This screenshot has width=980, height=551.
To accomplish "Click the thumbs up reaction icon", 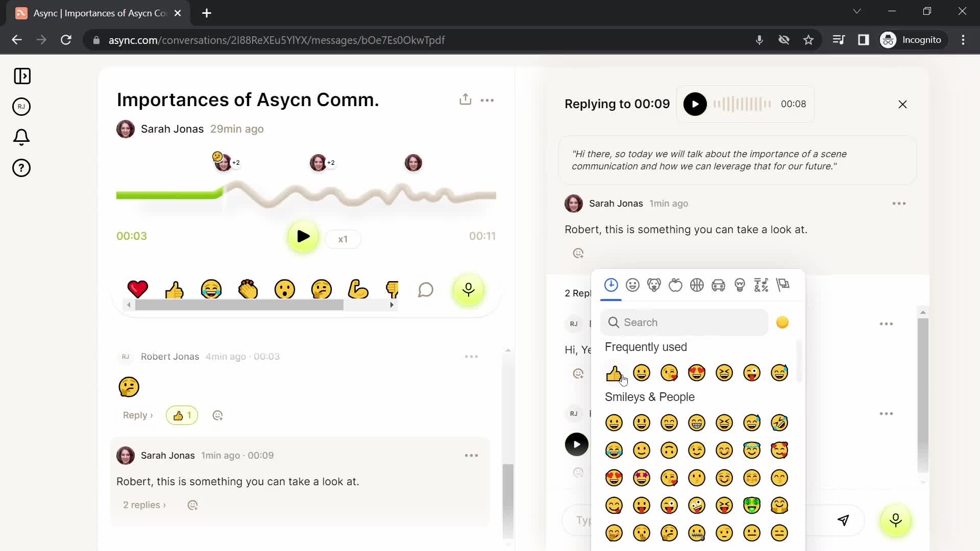I will click(614, 372).
